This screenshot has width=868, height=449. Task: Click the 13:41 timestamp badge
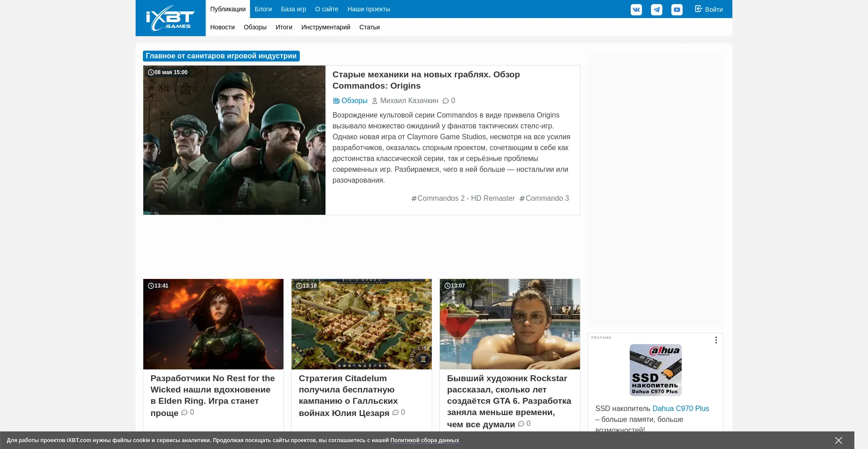click(x=158, y=286)
